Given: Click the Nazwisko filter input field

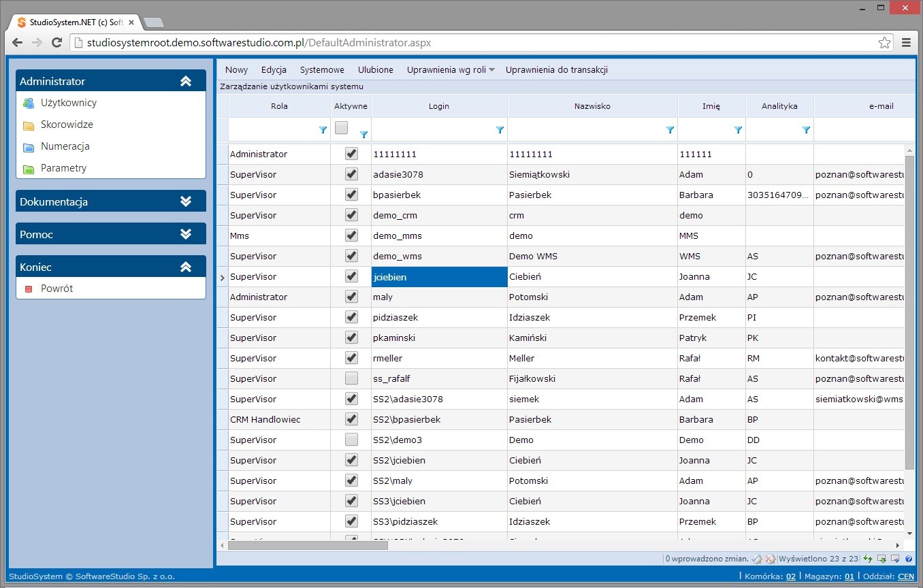Looking at the screenshot, I should pos(587,129).
